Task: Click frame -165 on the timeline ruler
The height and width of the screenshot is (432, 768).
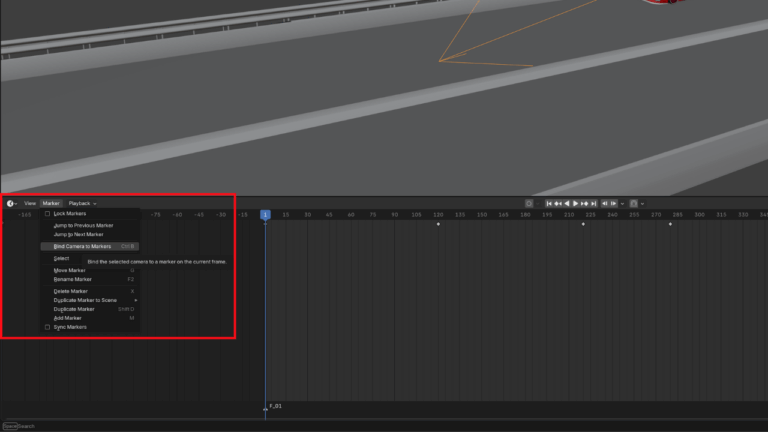Action: 24,215
